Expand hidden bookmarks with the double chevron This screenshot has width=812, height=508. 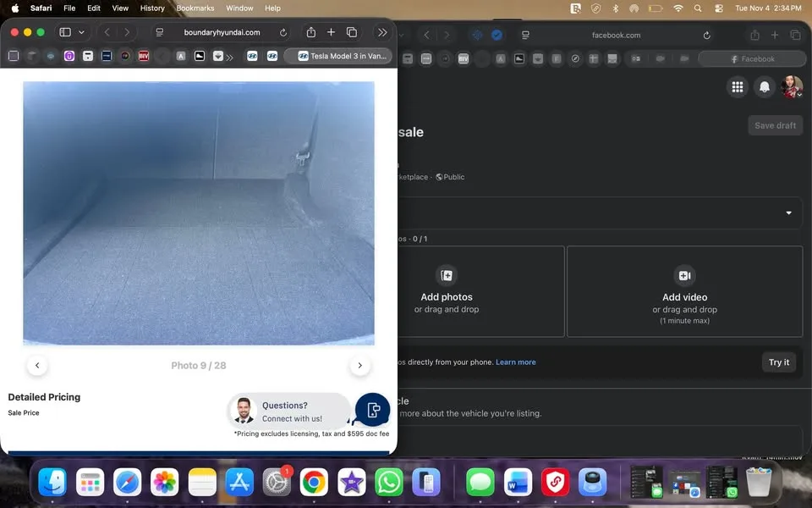tap(229, 56)
